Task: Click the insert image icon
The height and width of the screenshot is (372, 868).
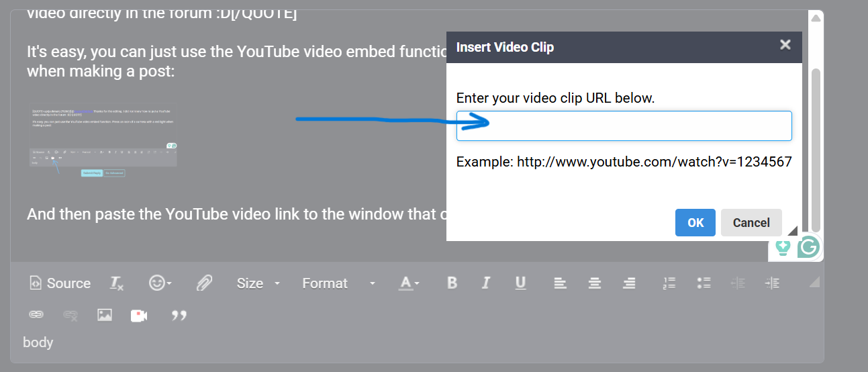Action: click(104, 315)
